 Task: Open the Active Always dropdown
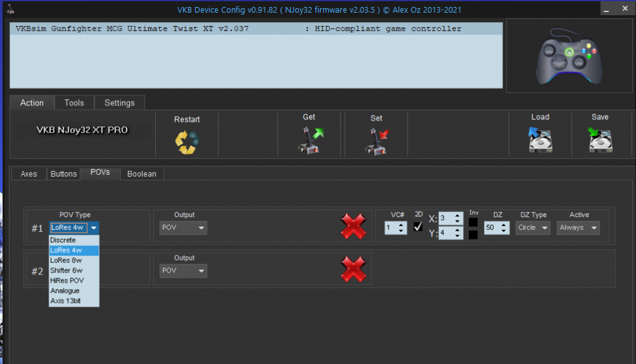(578, 228)
